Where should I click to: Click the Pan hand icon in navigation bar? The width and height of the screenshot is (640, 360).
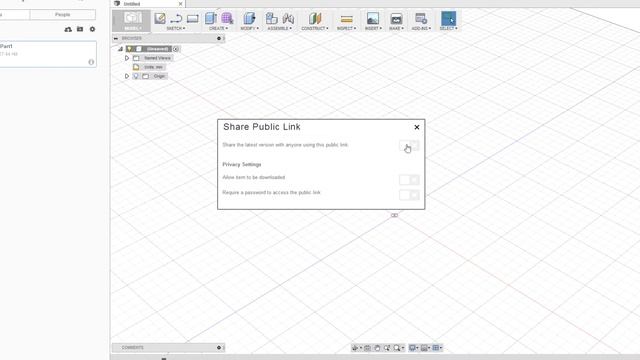click(x=377, y=348)
